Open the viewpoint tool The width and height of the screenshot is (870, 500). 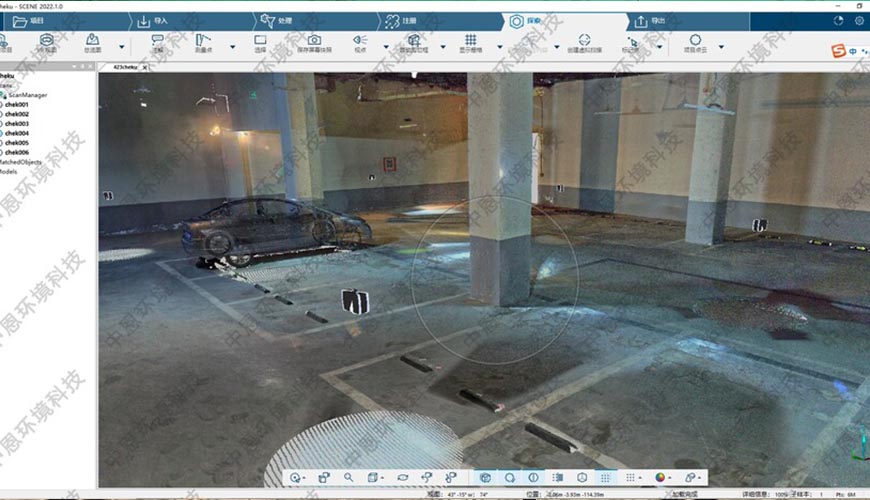tap(360, 43)
